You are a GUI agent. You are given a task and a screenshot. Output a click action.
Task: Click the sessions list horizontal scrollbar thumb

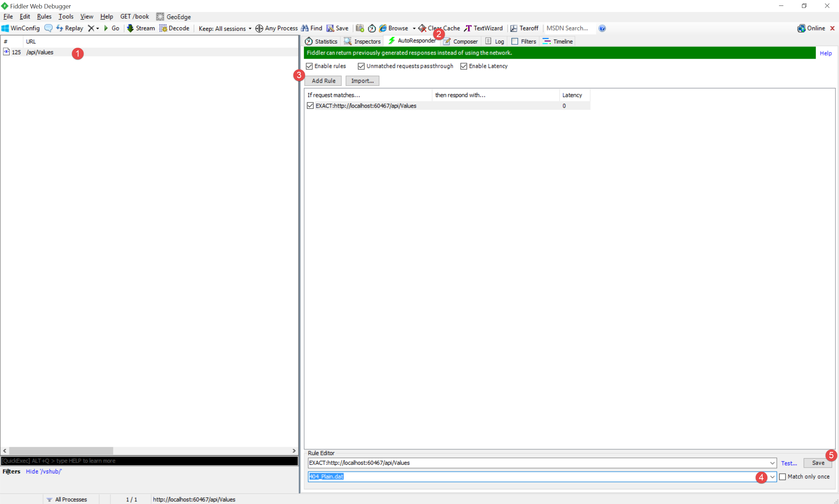click(61, 451)
